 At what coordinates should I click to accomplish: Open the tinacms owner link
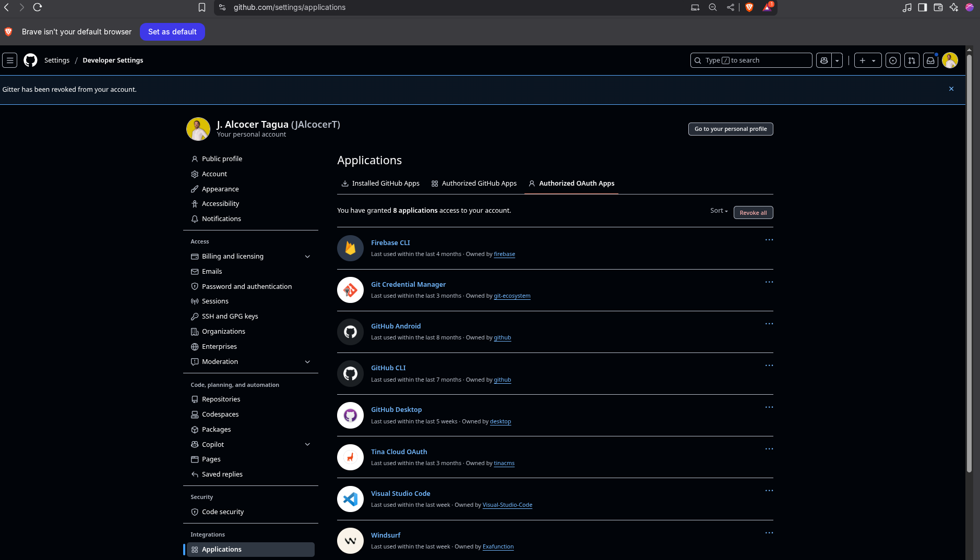504,464
